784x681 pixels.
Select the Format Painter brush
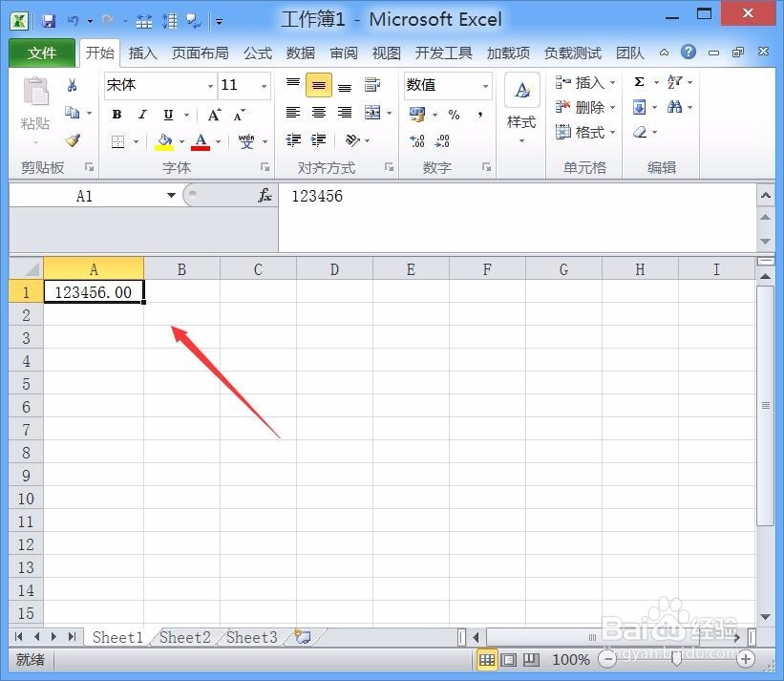pyautogui.click(x=73, y=140)
